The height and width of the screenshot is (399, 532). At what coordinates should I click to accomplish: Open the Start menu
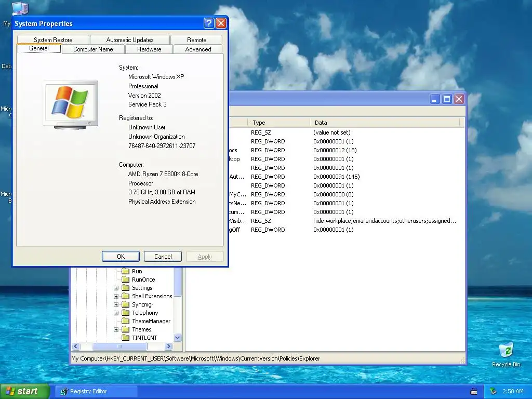click(25, 391)
